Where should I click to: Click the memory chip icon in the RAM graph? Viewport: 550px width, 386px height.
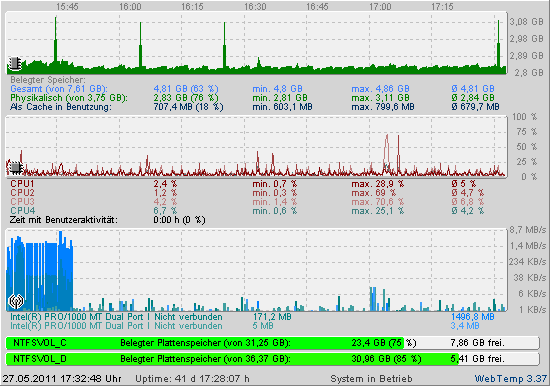click(15, 63)
